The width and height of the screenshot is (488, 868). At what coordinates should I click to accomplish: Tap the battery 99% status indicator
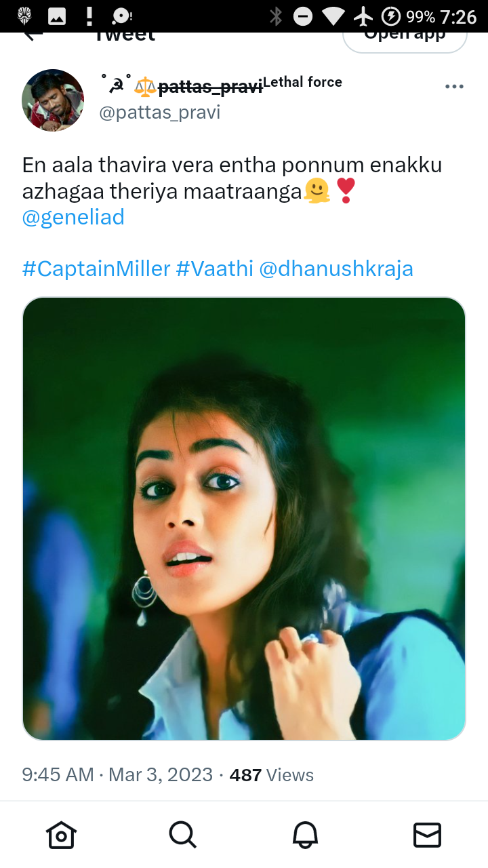coord(408,16)
